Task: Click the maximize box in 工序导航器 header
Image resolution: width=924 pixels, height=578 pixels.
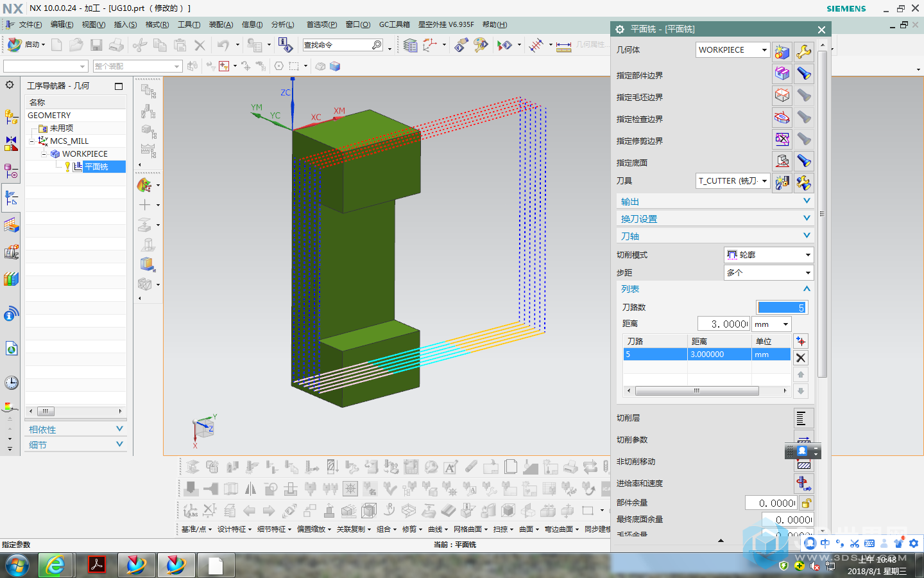Action: (x=119, y=86)
